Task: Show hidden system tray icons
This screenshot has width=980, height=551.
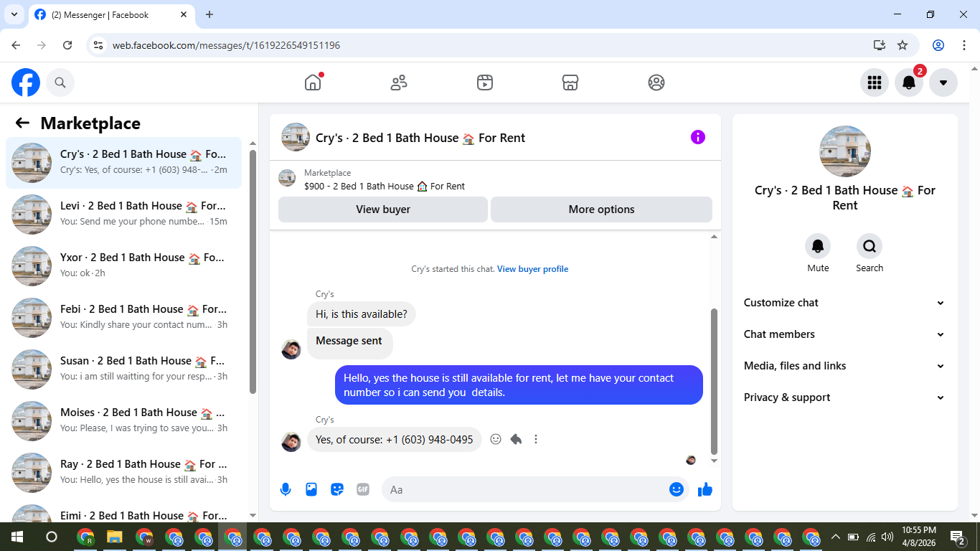Action: coord(835,537)
